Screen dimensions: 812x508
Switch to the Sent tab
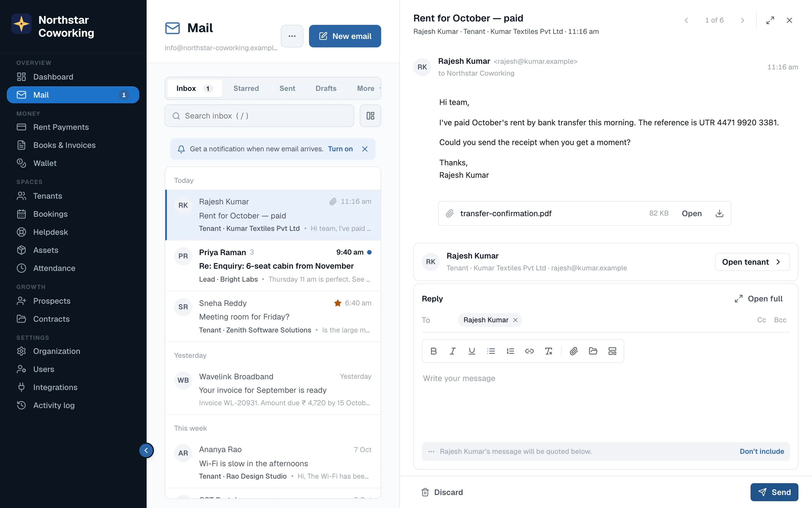point(287,88)
